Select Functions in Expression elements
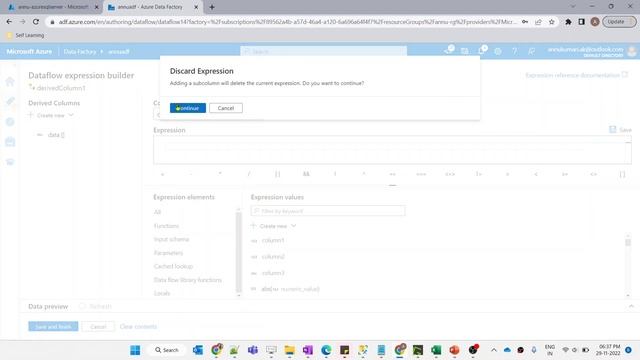This screenshot has height=360, width=640. coord(166,226)
